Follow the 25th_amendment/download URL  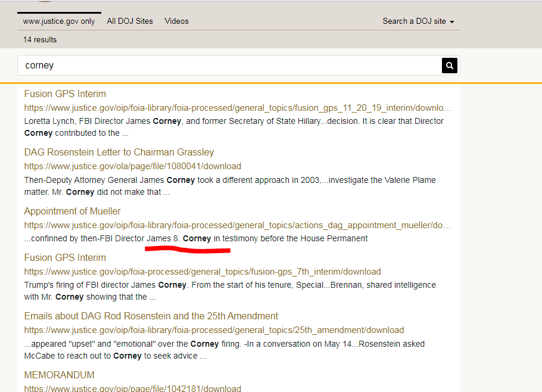[x=214, y=330]
